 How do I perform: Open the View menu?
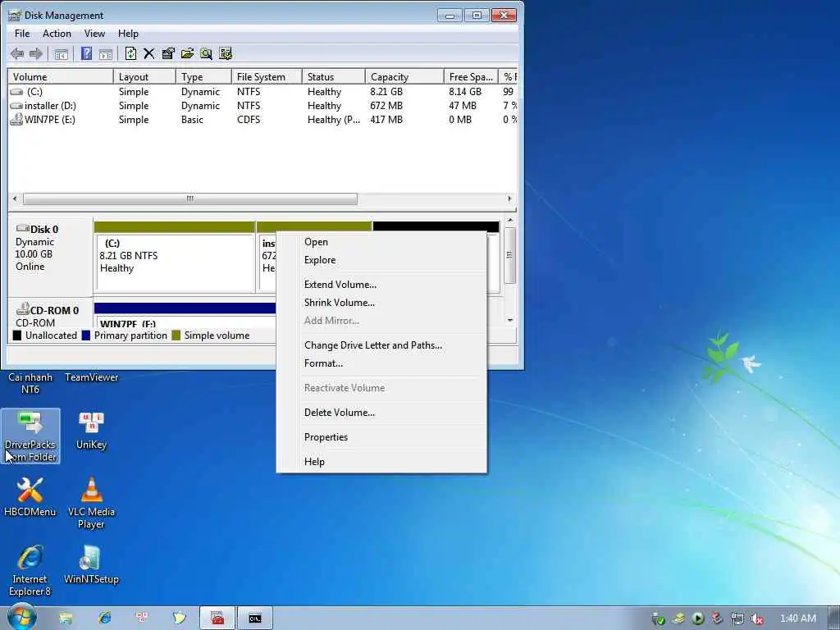coord(94,33)
